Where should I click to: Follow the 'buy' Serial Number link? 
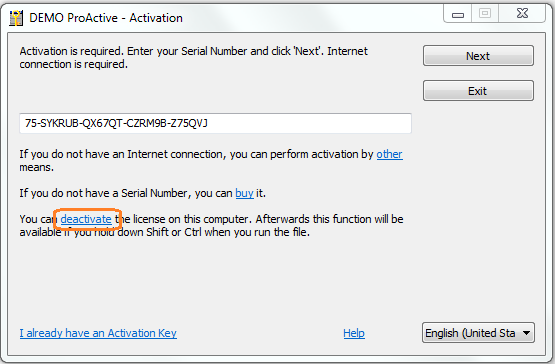pyautogui.click(x=245, y=193)
